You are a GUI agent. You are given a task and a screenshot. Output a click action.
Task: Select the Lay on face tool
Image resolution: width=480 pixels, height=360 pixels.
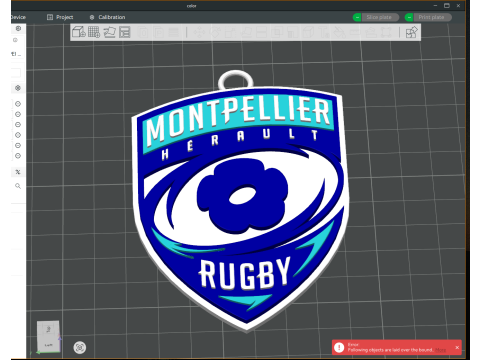click(x=246, y=32)
